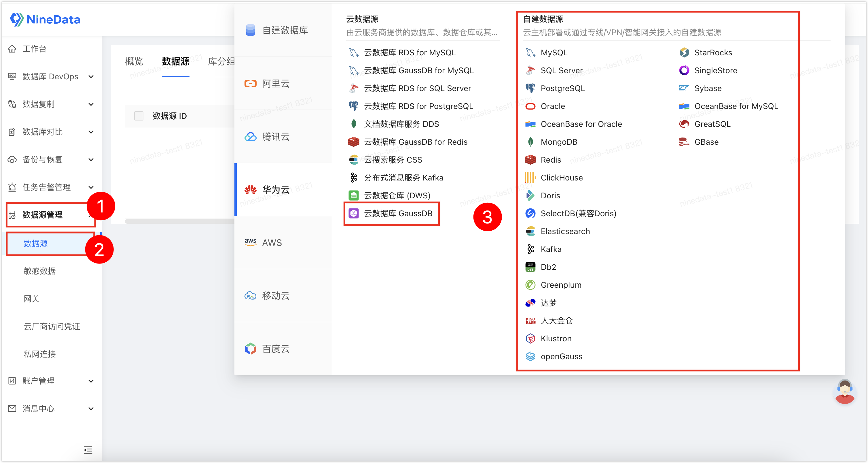The height and width of the screenshot is (463, 868).
Task: Click the SQL Server icon
Action: pyautogui.click(x=530, y=70)
